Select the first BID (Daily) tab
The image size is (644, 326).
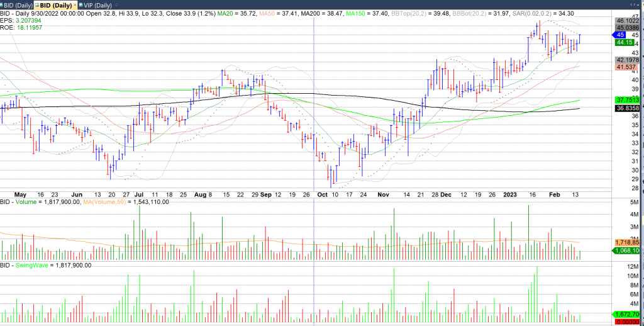20,5
